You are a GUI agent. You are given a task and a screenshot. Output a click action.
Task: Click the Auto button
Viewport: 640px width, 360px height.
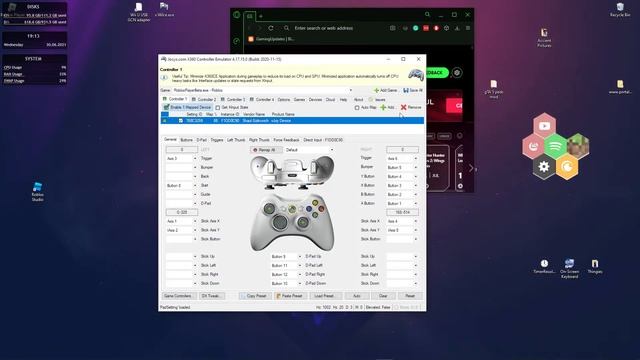click(356, 296)
